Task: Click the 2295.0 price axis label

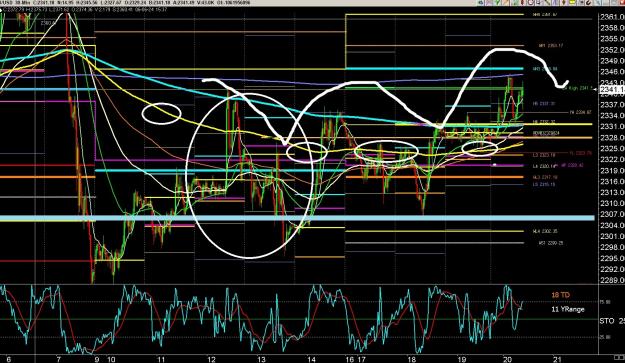Action: pos(613,259)
